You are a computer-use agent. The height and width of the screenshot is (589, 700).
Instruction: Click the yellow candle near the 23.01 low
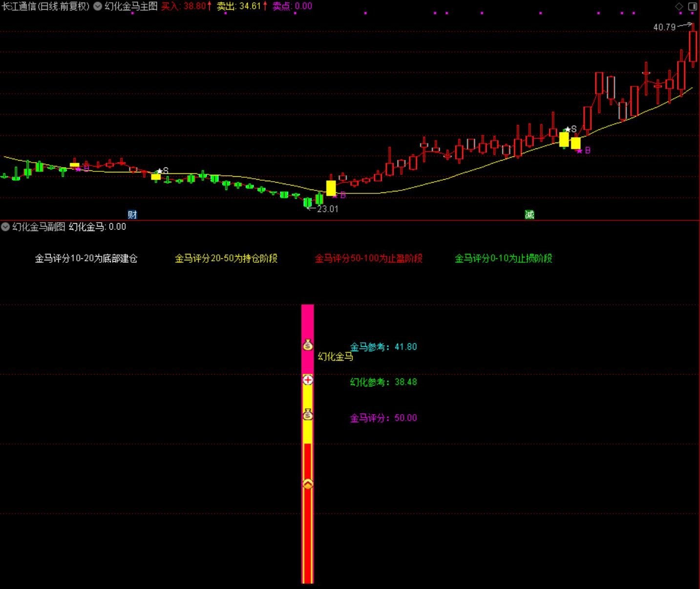tap(331, 188)
